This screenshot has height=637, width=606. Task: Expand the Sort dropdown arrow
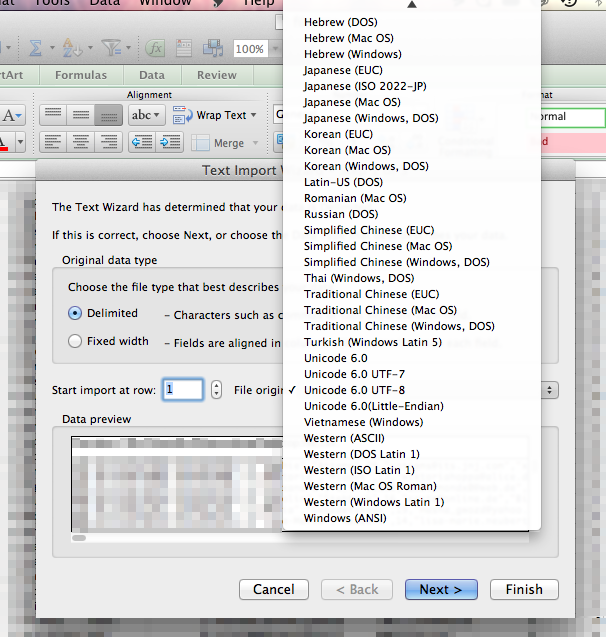tap(90, 48)
